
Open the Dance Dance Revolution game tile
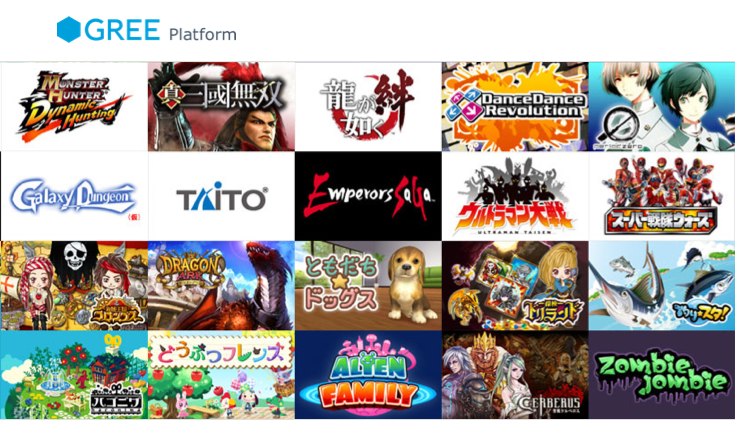tap(515, 106)
